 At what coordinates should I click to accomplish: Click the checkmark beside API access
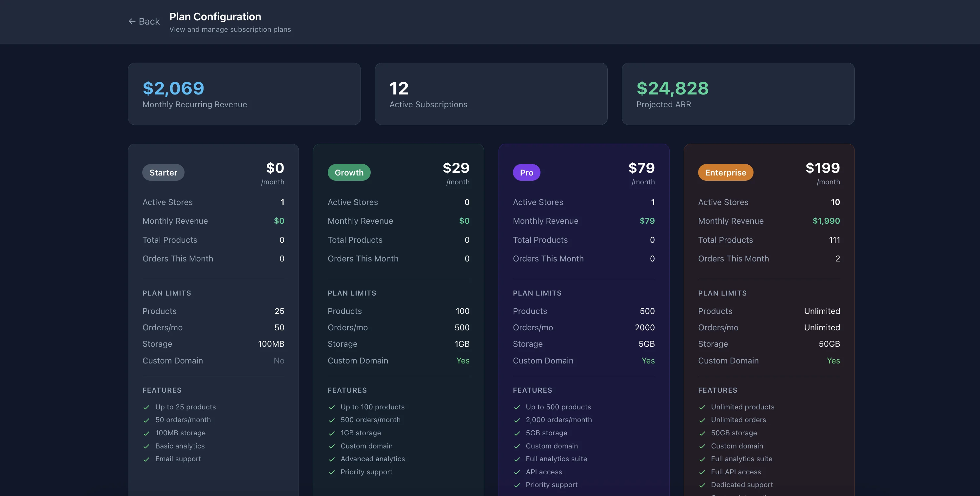(x=517, y=472)
